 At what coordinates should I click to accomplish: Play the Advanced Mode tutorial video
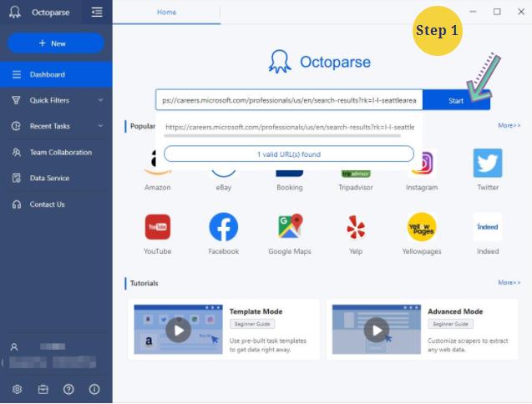click(377, 330)
